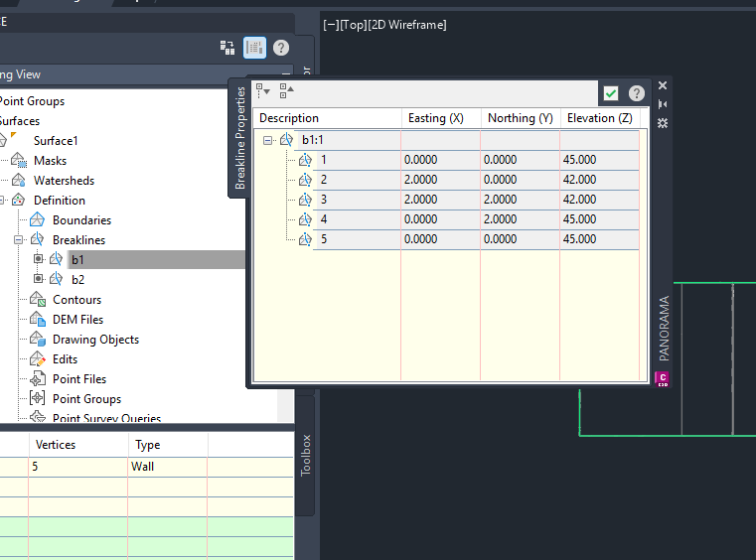Screen dimensions: 756x560
Task: Toggle the b1 breakline state box
Action: [x=38, y=259]
